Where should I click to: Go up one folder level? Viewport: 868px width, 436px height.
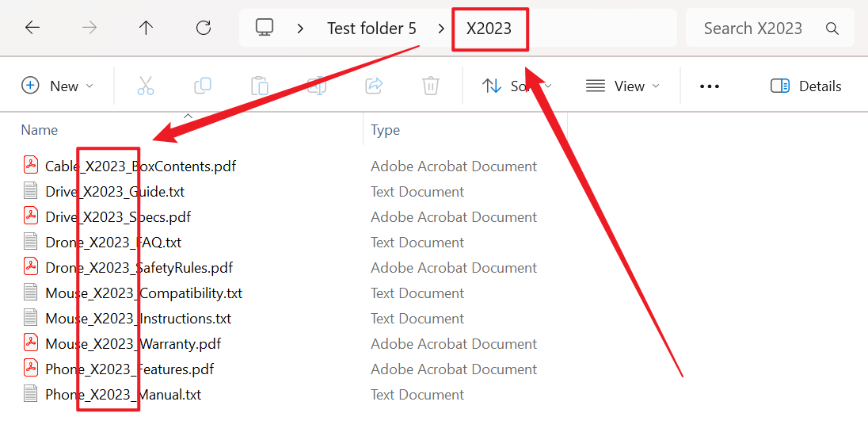click(146, 29)
